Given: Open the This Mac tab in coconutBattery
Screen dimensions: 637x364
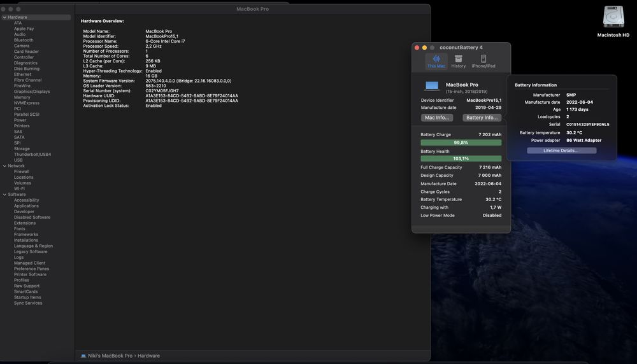Looking at the screenshot, I should (x=436, y=61).
